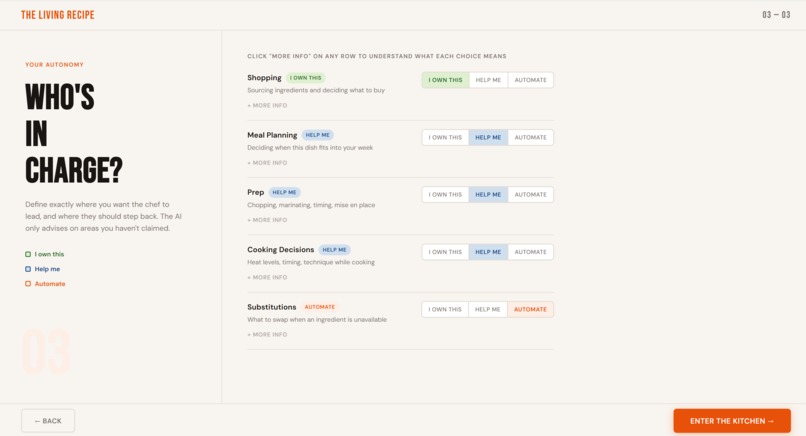
Task: Set Substitutions to Help Me
Action: coord(488,309)
